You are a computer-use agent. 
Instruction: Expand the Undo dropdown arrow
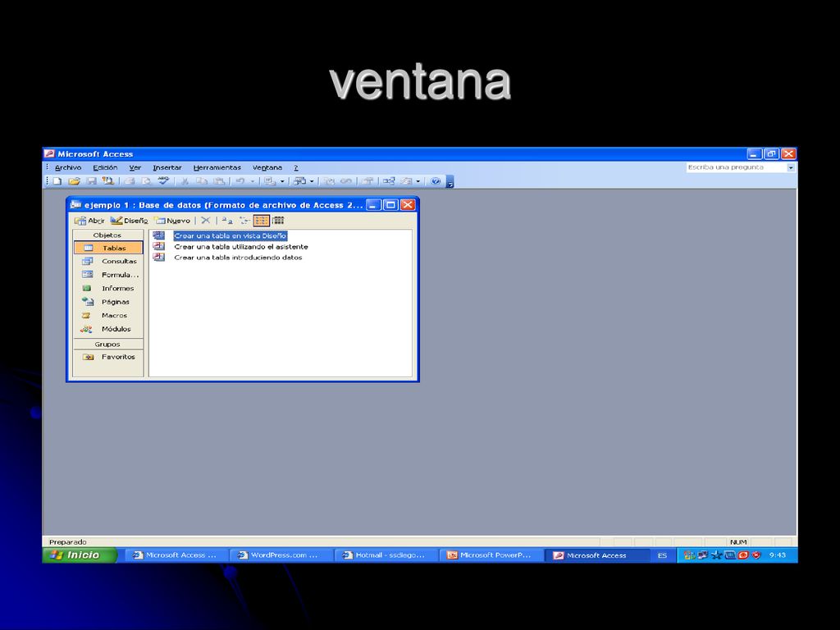tap(253, 181)
